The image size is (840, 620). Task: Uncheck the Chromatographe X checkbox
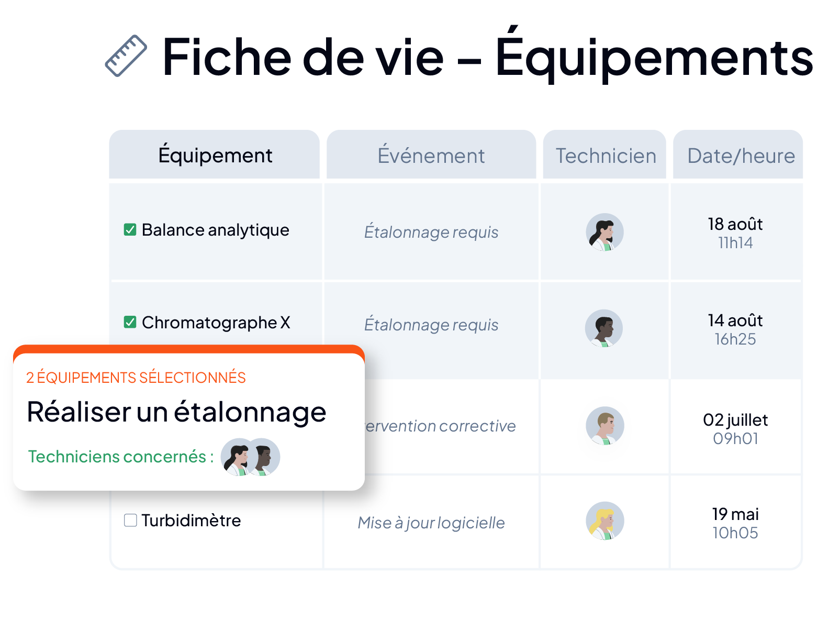[x=130, y=322]
